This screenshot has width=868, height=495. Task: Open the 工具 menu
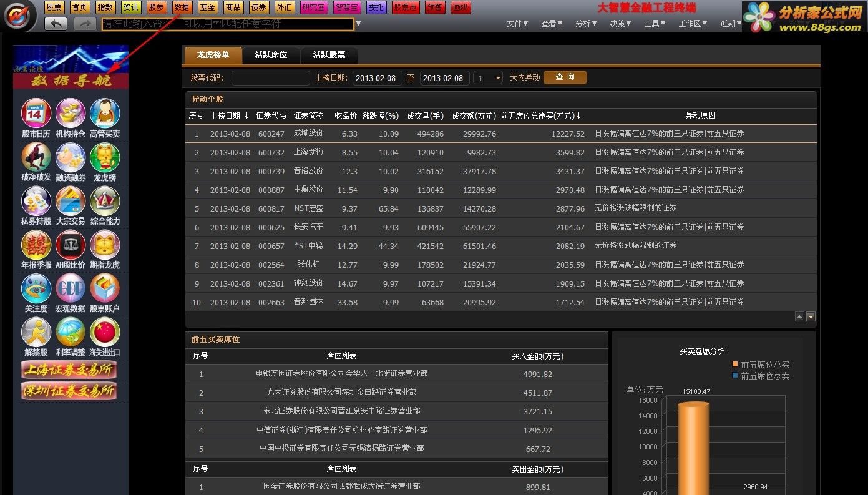655,24
